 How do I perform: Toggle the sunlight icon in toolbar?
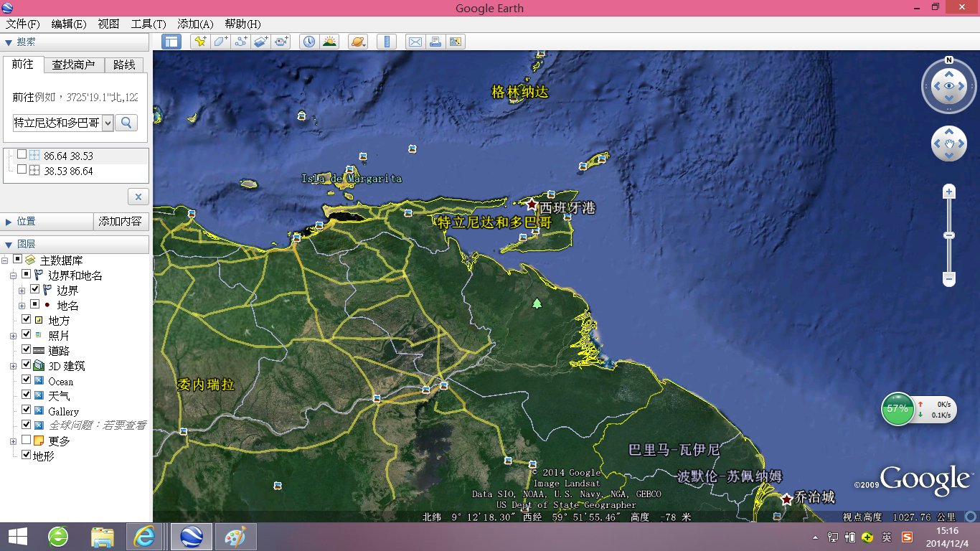pyautogui.click(x=329, y=42)
